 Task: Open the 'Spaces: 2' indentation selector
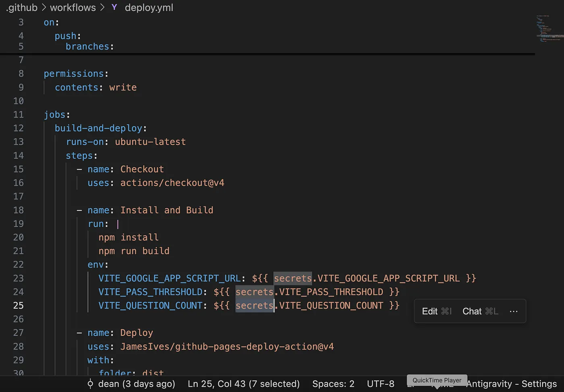(333, 384)
